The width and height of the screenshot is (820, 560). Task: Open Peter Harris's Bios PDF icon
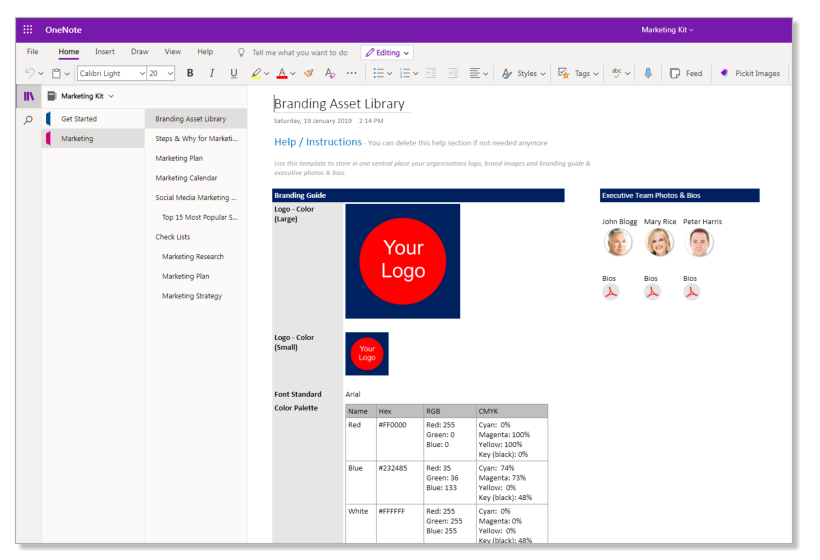[691, 292]
